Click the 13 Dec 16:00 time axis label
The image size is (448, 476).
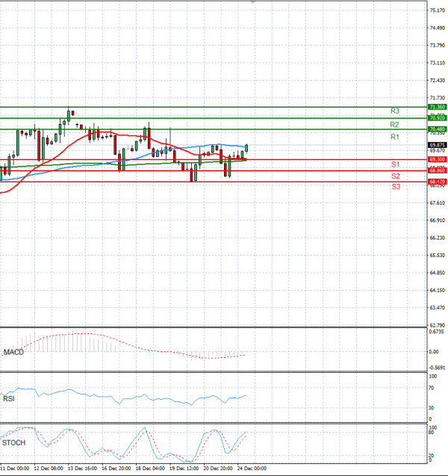[x=81, y=469]
